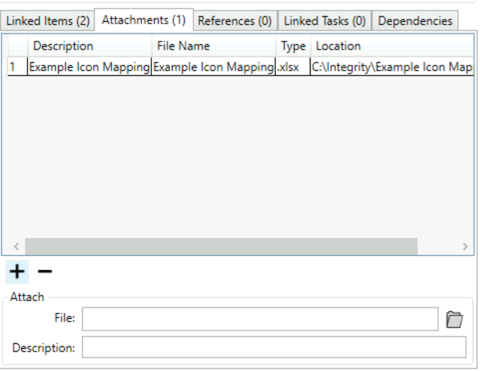Click the minus icon to remove attachment
Viewport: 480px width, 371px height.
[45, 272]
